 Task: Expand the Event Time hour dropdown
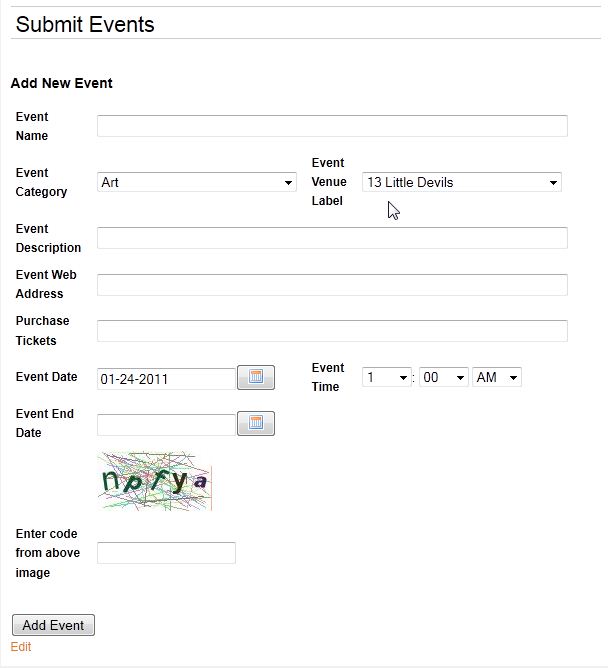[x=387, y=377]
